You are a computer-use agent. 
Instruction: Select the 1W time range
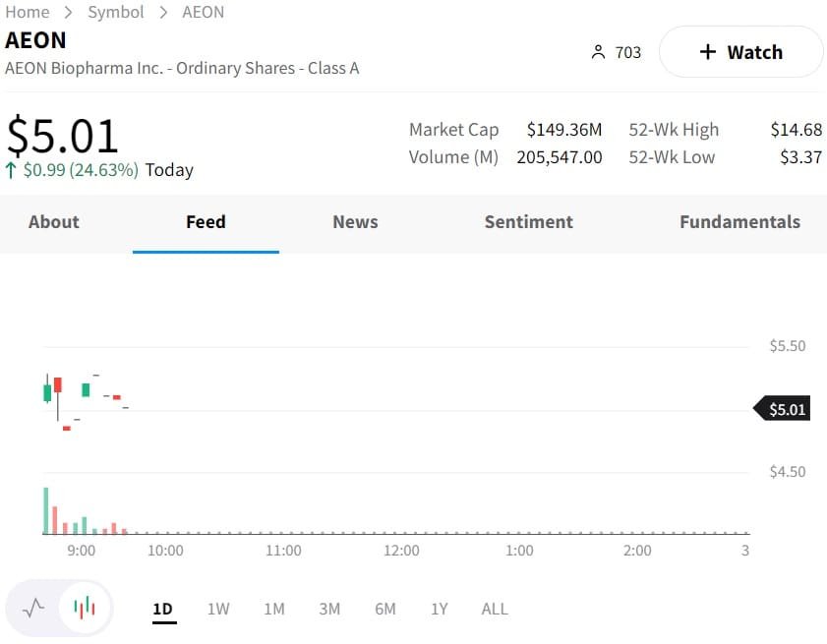click(218, 609)
